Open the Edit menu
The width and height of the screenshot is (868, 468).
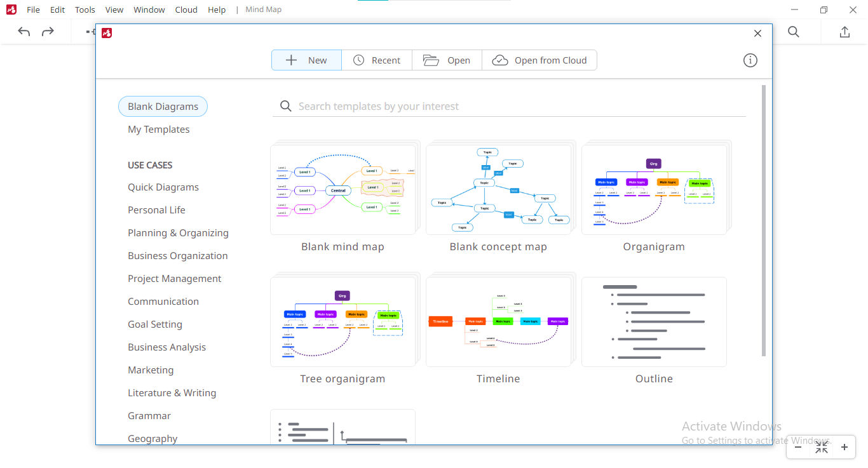point(57,10)
